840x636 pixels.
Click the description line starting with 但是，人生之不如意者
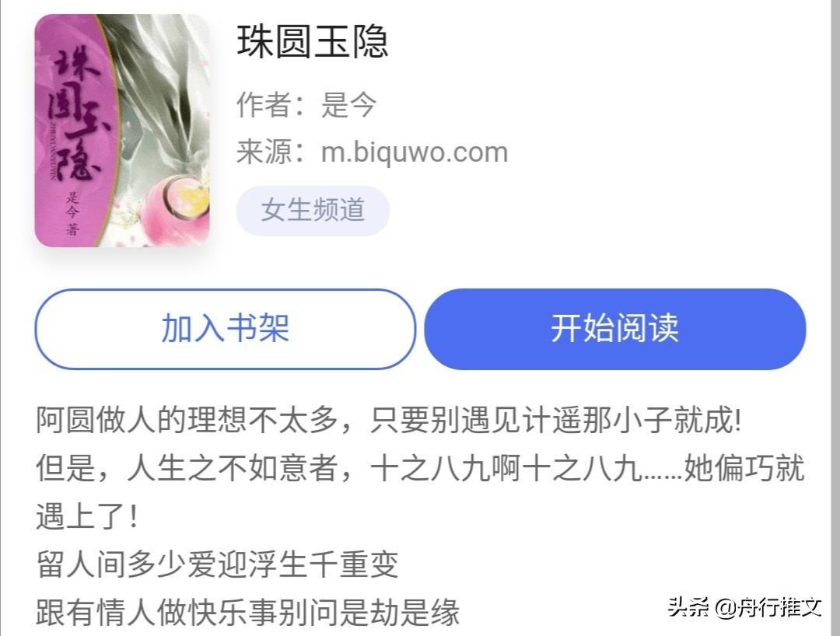pos(420,468)
